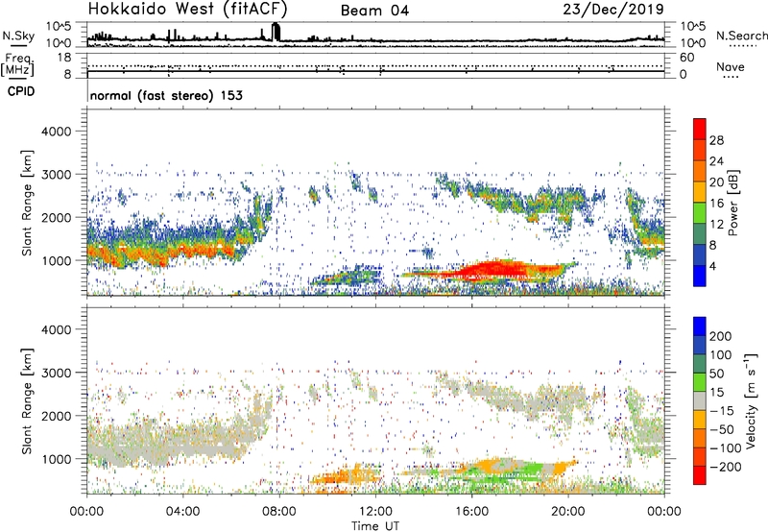Screen dimensions: 768x532
Task: Click the '60' Nave axis tick
Action: 687,58
